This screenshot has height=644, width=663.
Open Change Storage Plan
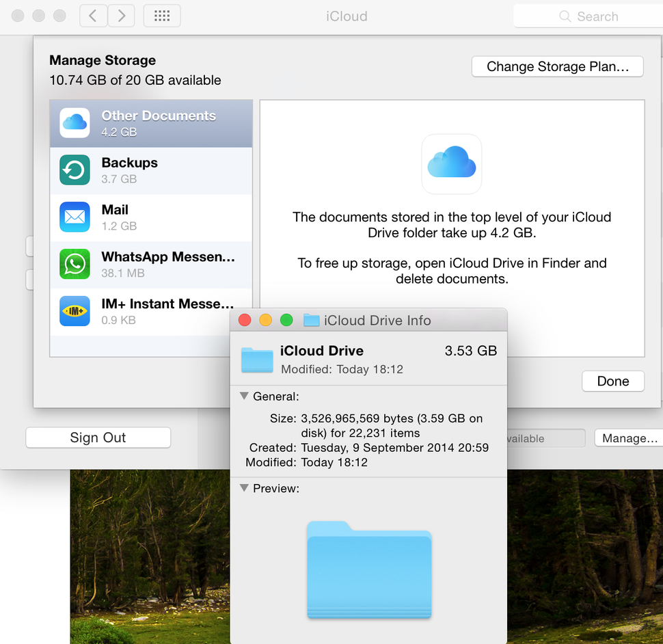558,66
